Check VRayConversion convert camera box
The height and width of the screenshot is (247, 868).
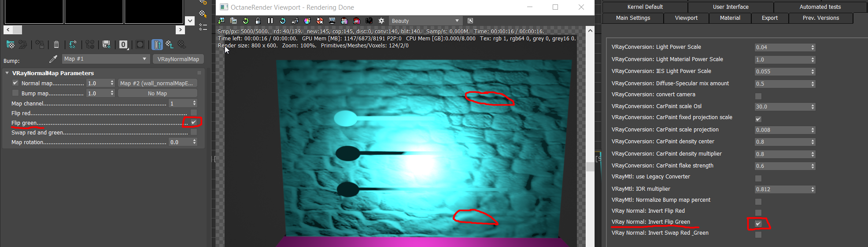pyautogui.click(x=758, y=96)
